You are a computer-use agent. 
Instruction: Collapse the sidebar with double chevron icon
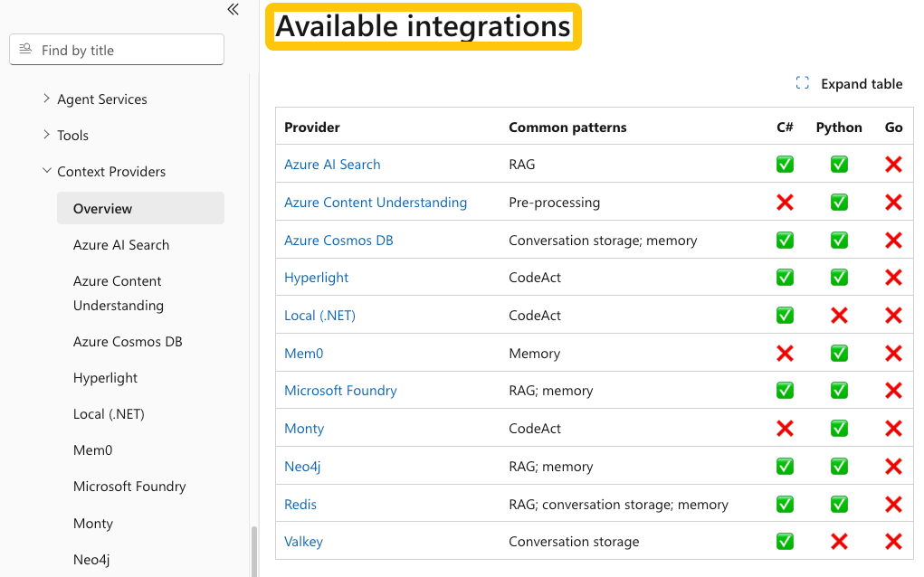(233, 9)
